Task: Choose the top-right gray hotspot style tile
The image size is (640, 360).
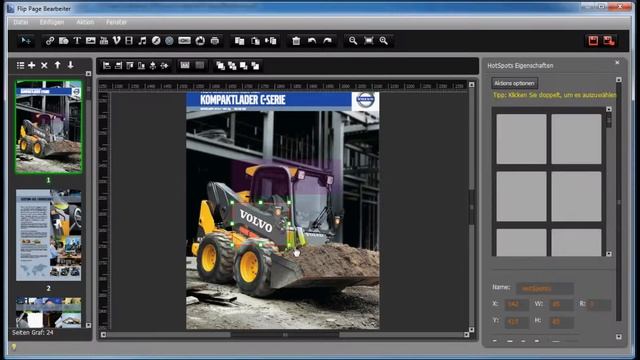Action: (x=576, y=139)
